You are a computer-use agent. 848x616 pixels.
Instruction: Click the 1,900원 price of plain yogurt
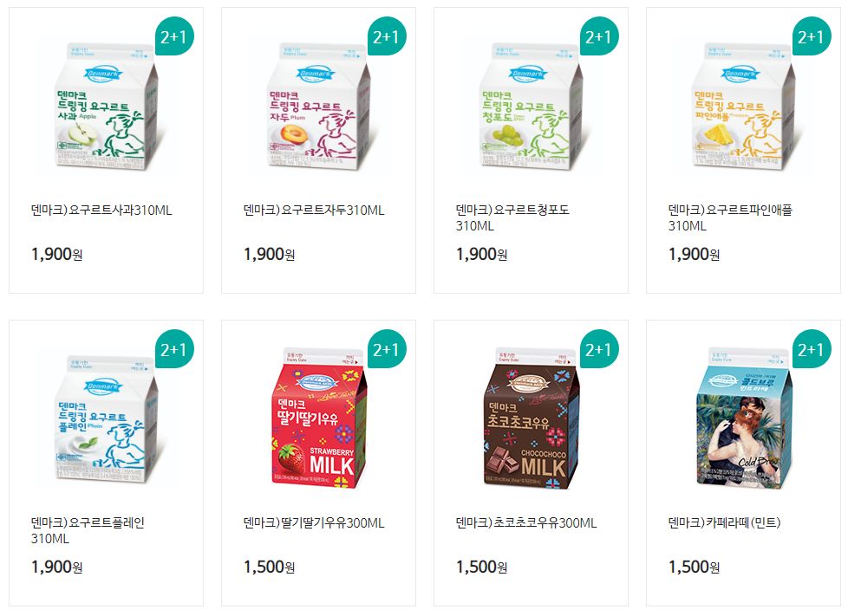[56, 567]
